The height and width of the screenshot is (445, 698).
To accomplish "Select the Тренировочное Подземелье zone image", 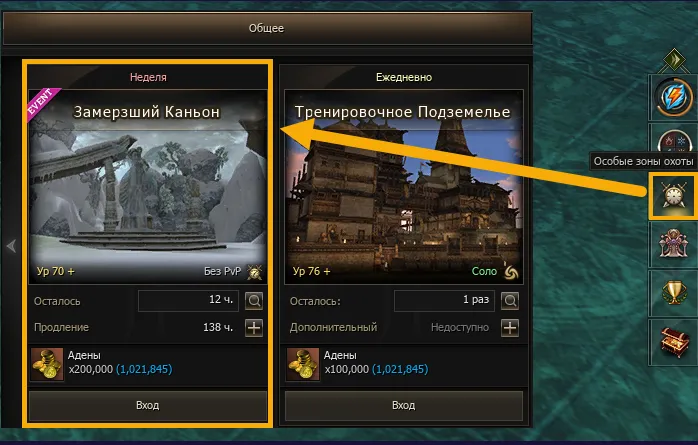I will (404, 187).
